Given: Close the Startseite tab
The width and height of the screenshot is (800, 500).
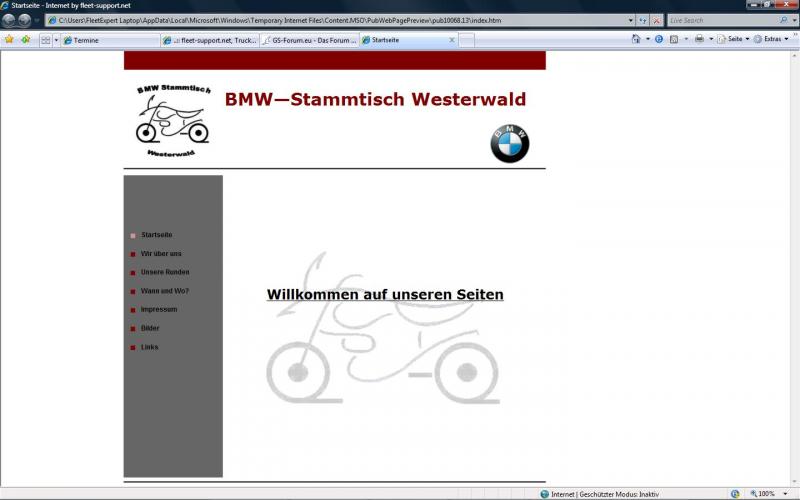Looking at the screenshot, I should [452, 40].
